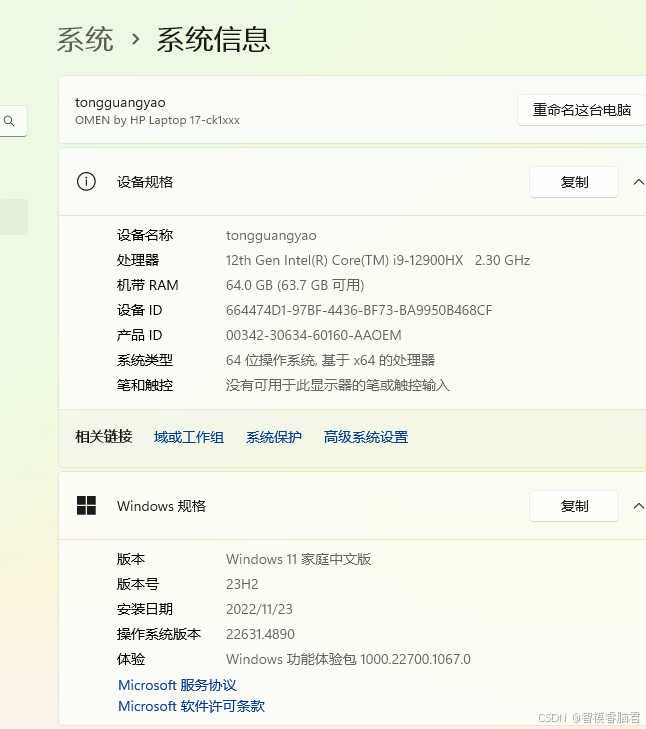Click the 机带 RAM label

point(147,285)
